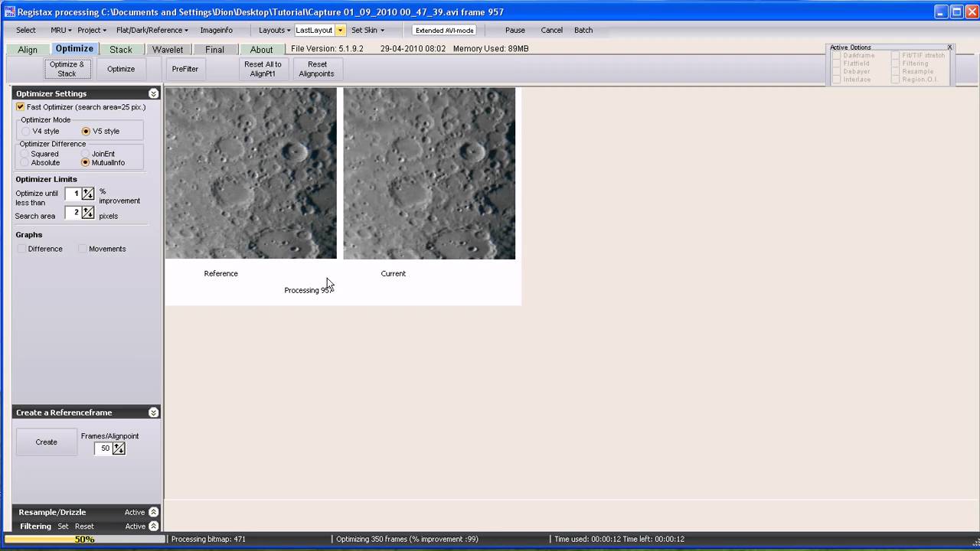Screen dimensions: 980x551
Task: Click Reset All to AlignPt1 button
Action: [263, 69]
